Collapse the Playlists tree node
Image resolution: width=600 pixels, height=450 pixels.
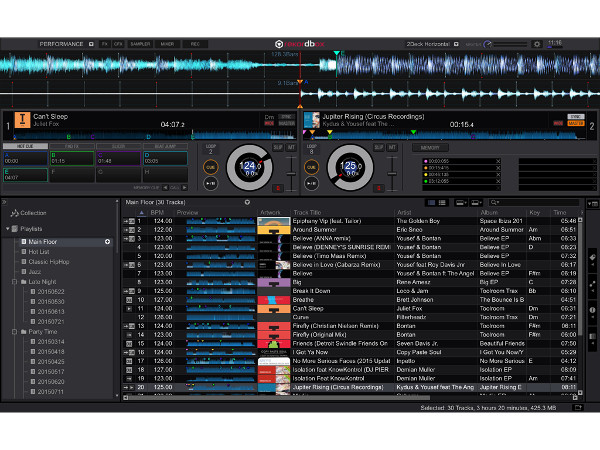(x=7, y=229)
